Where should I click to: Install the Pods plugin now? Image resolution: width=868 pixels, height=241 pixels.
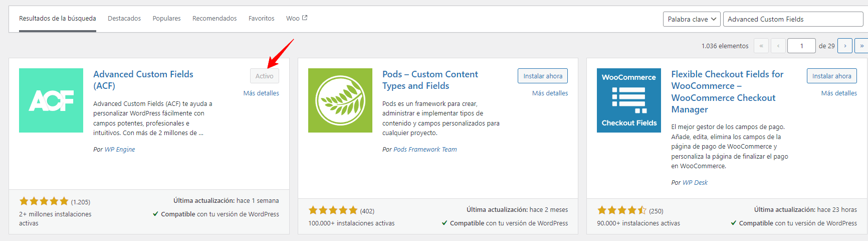tap(543, 76)
